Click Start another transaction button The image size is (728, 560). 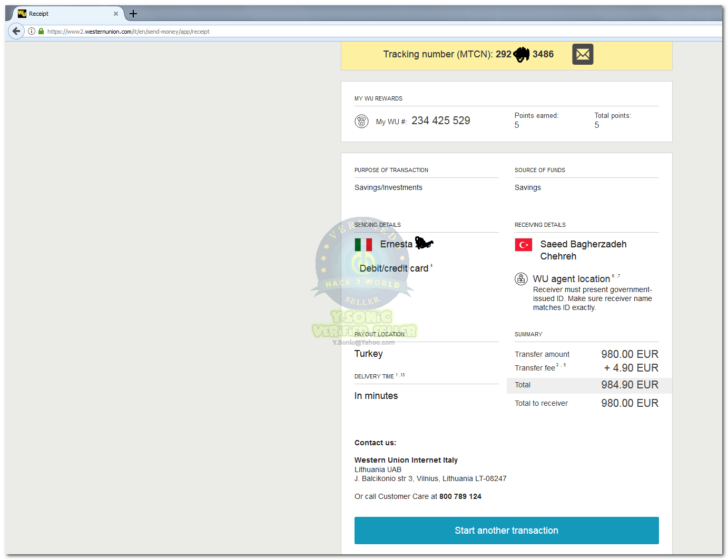(x=507, y=531)
